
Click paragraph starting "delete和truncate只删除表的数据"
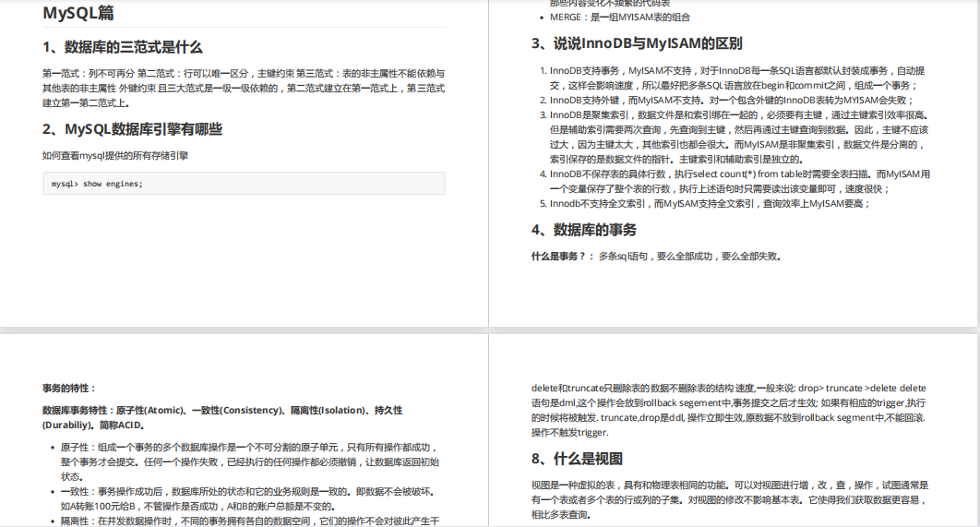729,410
